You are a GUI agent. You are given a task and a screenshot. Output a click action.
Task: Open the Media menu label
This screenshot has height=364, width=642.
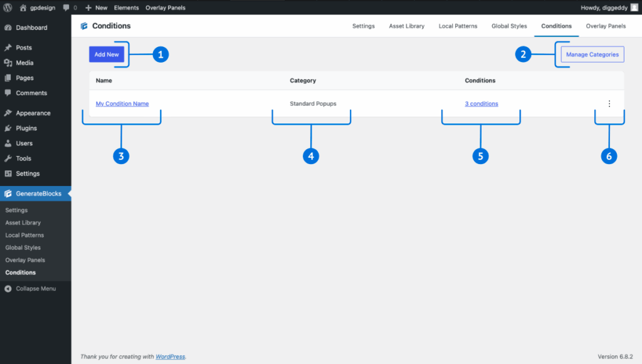click(24, 63)
